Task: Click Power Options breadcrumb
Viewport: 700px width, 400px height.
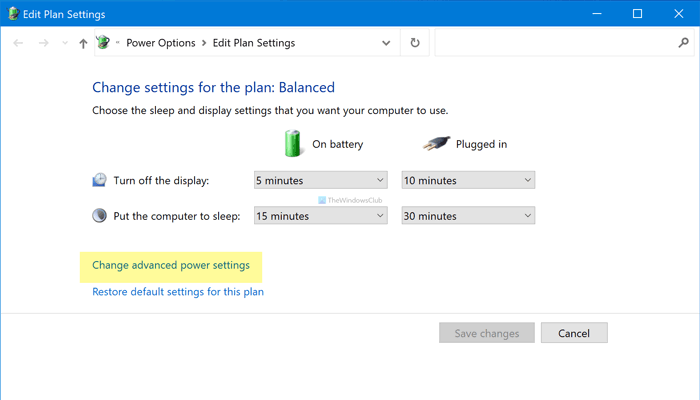Action: tap(161, 44)
